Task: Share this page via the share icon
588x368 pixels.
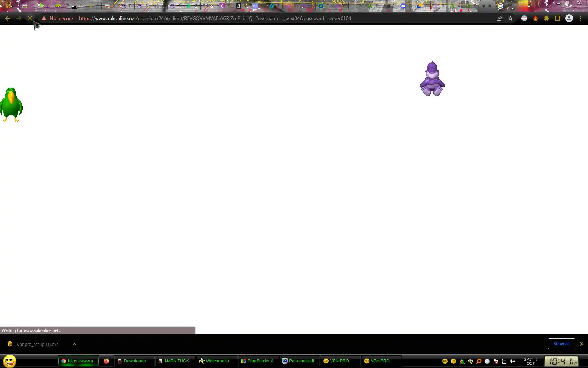Action: (499, 18)
